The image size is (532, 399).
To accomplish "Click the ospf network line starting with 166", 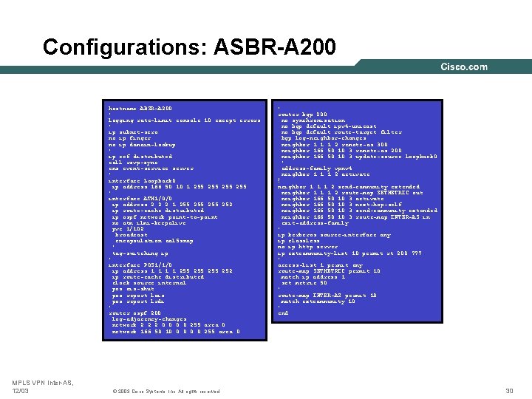I will (176, 332).
